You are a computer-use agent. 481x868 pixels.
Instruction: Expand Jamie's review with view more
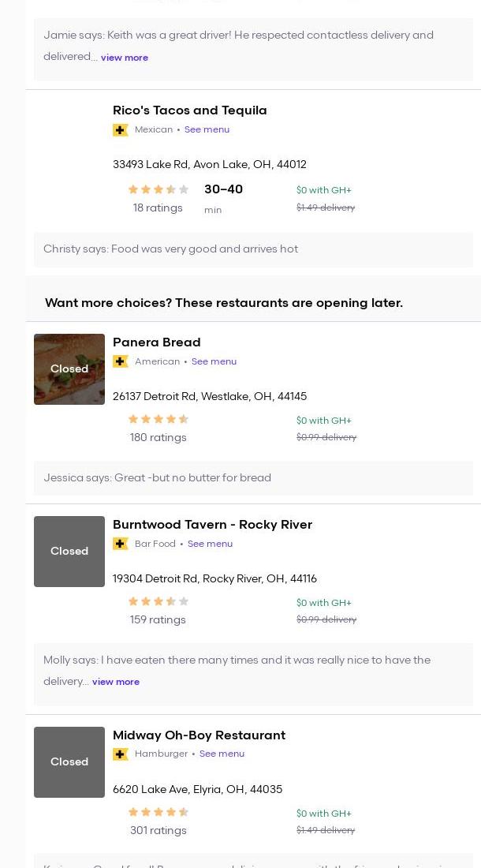point(125,58)
